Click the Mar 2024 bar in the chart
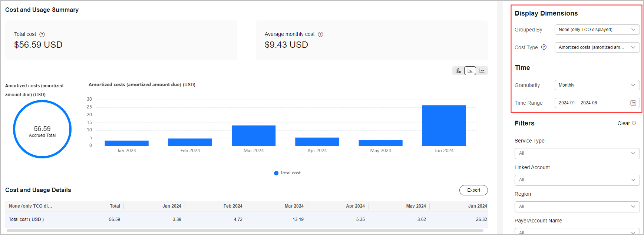 (254, 135)
